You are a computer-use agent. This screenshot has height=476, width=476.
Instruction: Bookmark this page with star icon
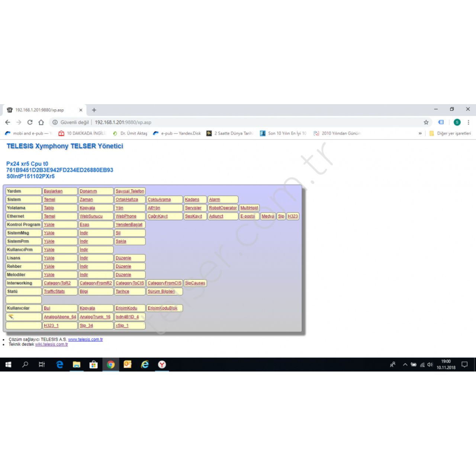[426, 122]
